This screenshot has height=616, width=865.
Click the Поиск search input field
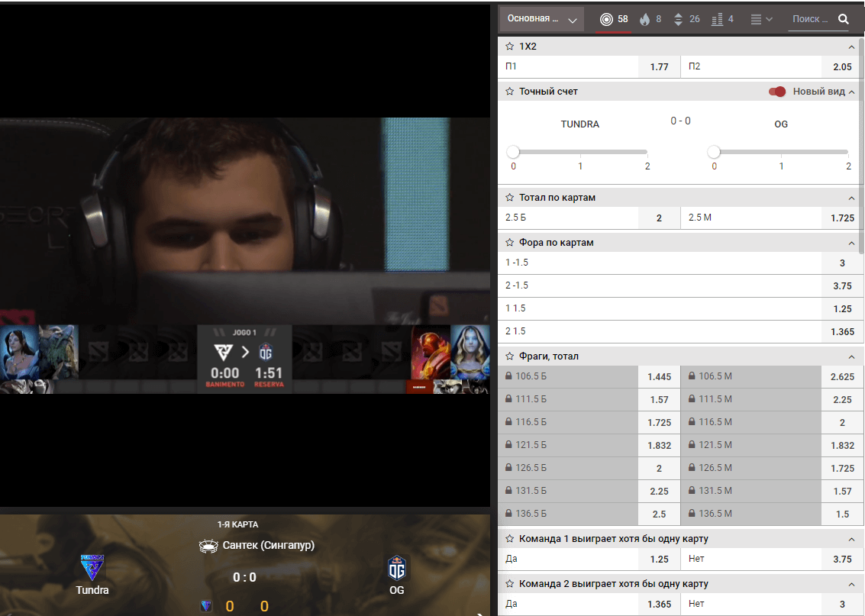click(x=811, y=19)
